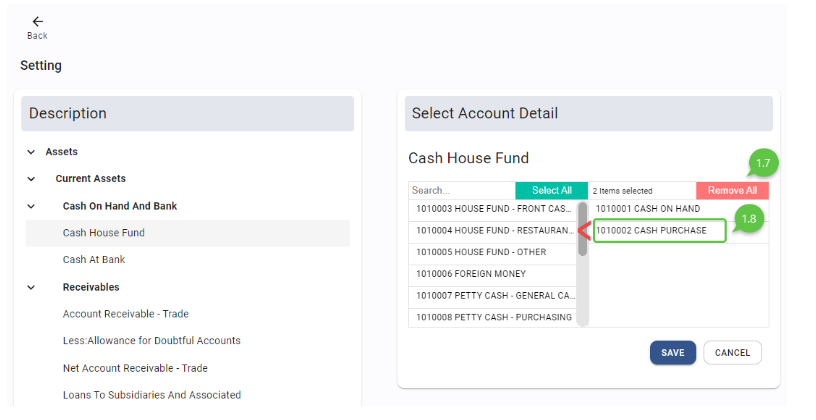Collapse the Current Assets chevron
The height and width of the screenshot is (420, 816).
coord(31,179)
